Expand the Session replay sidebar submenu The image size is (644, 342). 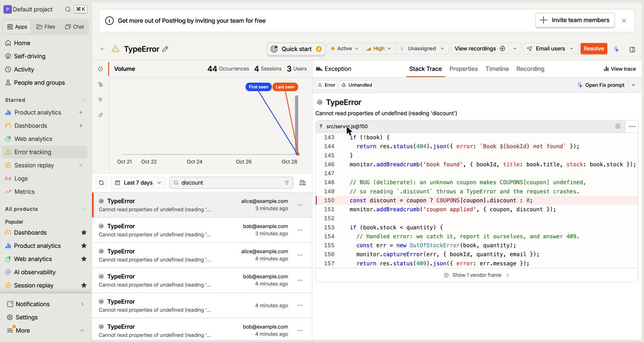(x=80, y=165)
